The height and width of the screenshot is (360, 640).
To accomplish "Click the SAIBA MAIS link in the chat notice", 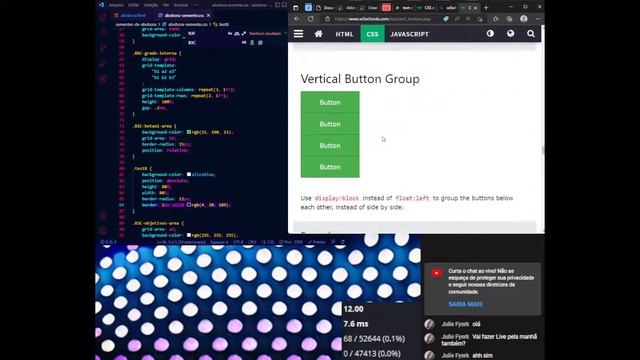I will click(465, 304).
